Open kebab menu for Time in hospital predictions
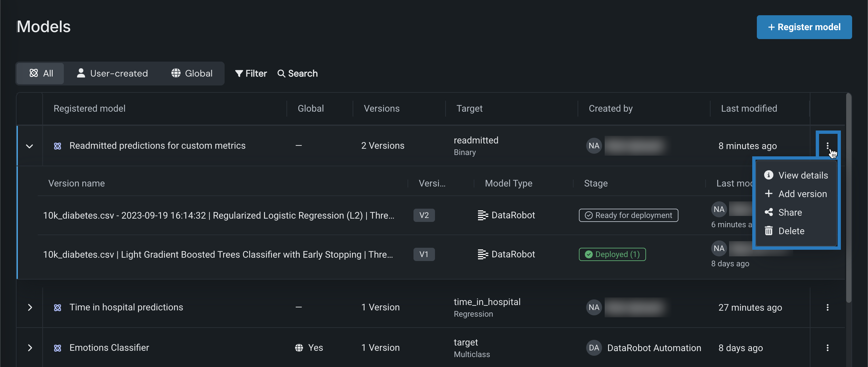The width and height of the screenshot is (868, 367). [x=827, y=307]
